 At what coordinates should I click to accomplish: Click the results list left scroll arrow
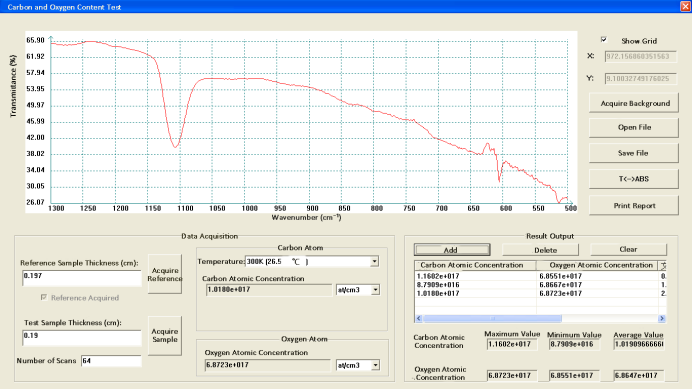click(x=419, y=318)
